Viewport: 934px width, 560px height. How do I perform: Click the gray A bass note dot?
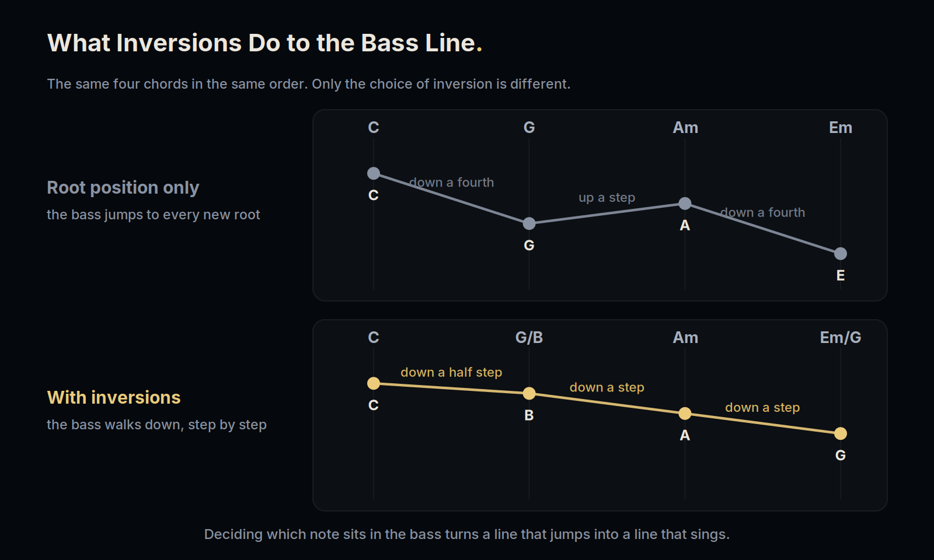pos(685,204)
